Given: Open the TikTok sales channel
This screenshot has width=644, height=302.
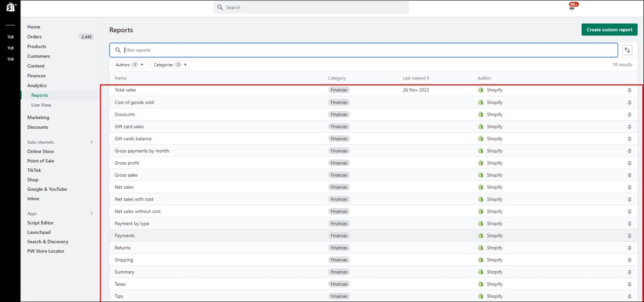Looking at the screenshot, I should 34,170.
